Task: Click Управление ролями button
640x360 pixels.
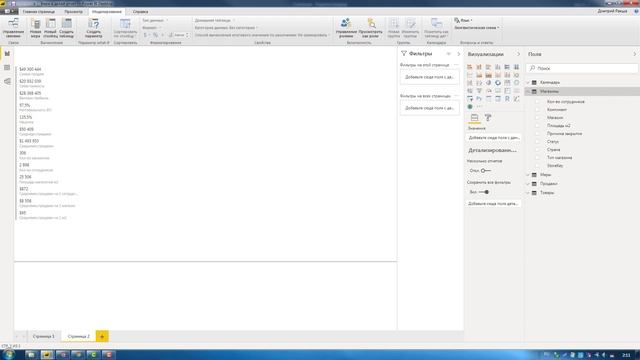Action: click(346, 28)
